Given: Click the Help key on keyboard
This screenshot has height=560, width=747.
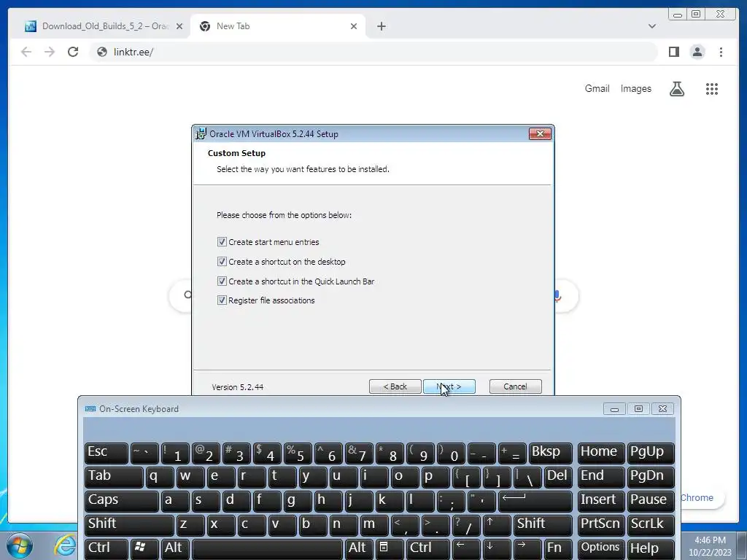Looking at the screenshot, I should click(650, 548).
